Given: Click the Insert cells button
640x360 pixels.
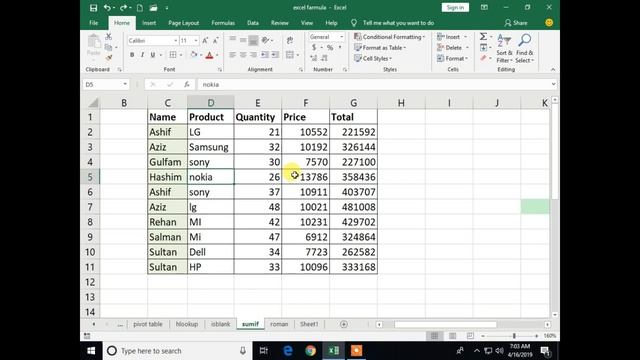Looking at the screenshot, I should (452, 37).
